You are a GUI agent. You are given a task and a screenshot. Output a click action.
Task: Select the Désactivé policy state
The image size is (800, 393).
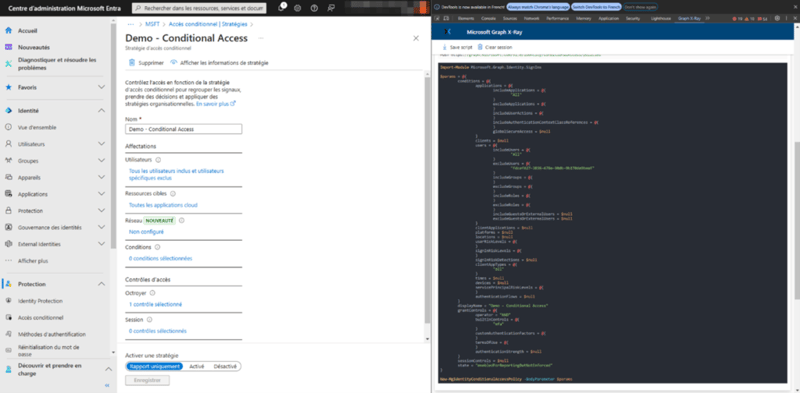[225, 366]
